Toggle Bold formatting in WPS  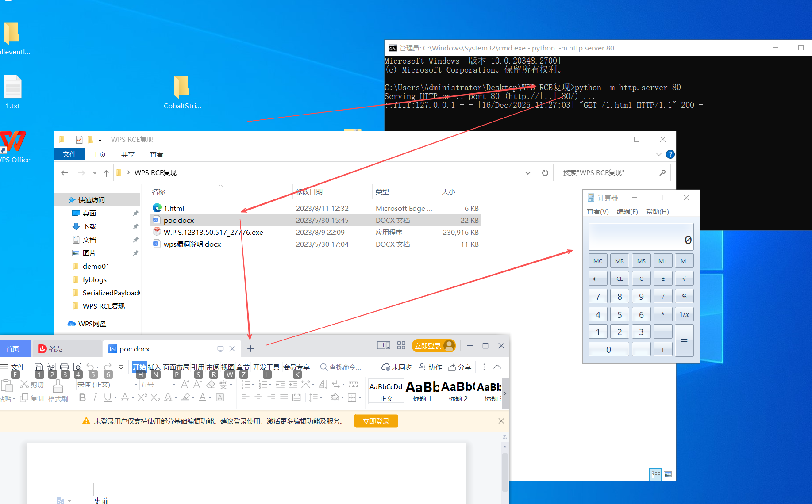(82, 397)
